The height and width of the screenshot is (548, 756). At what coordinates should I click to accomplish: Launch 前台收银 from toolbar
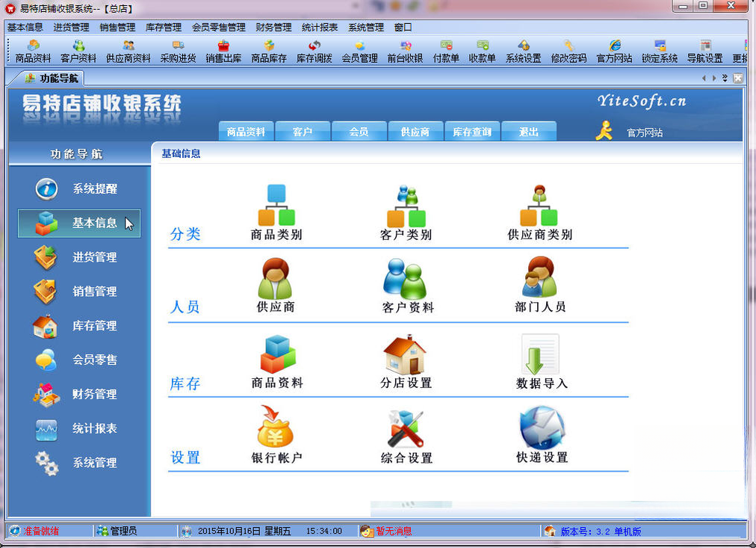pyautogui.click(x=405, y=52)
